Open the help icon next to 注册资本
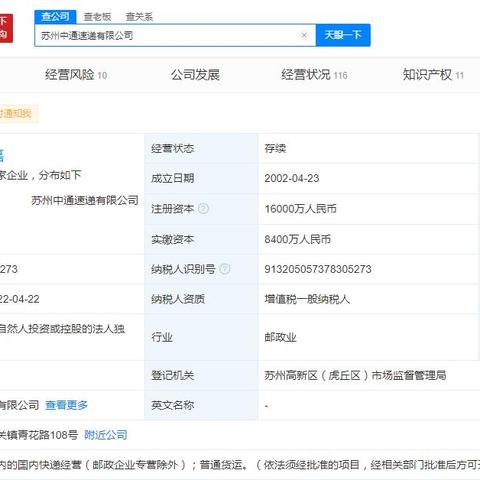 [x=203, y=209]
